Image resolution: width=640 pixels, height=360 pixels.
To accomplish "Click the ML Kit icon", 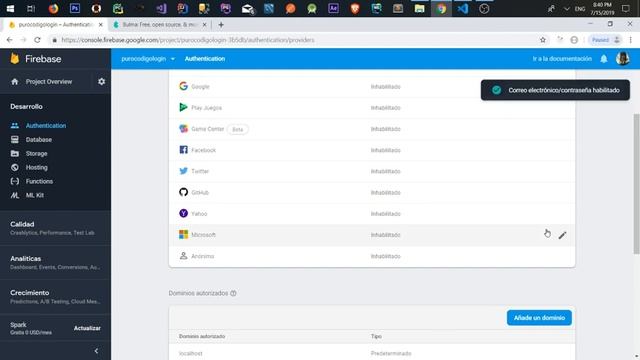I will pyautogui.click(x=15, y=195).
